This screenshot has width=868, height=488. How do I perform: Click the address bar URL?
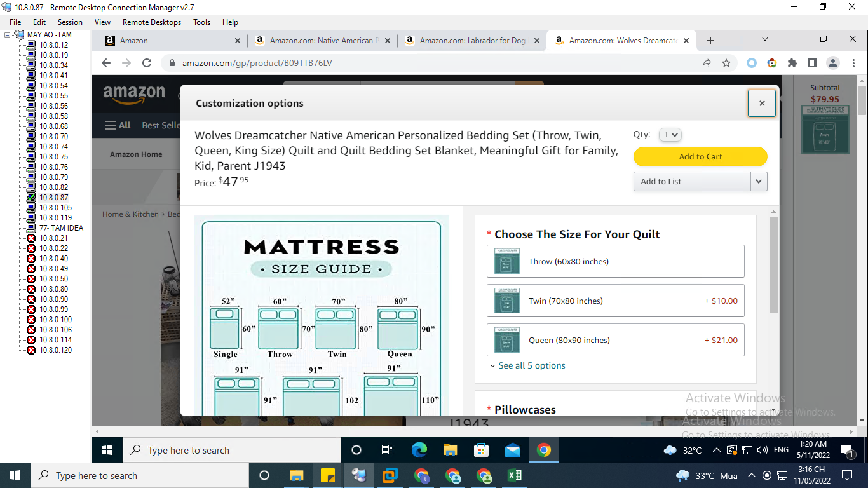pos(257,63)
